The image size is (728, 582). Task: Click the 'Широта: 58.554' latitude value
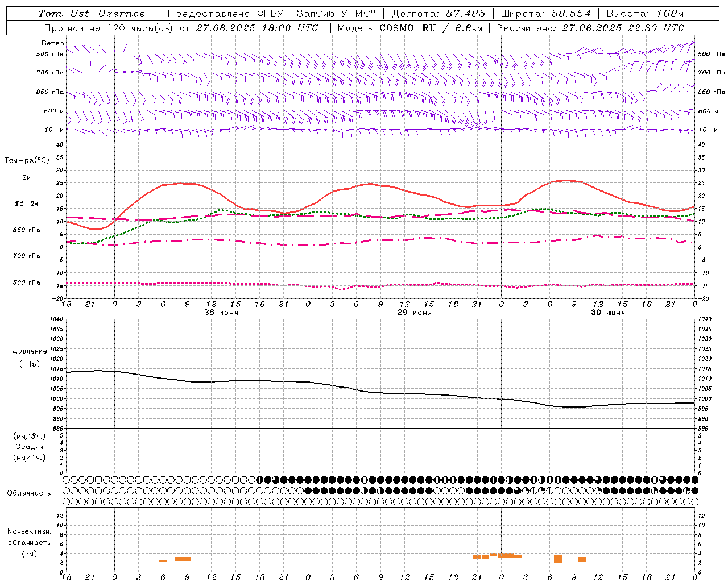point(546,14)
